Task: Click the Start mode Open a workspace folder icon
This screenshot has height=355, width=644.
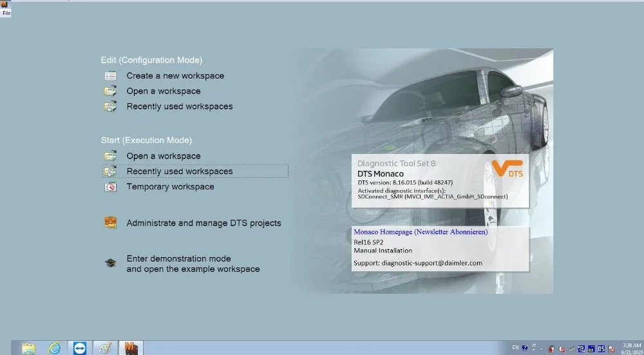Action: pyautogui.click(x=111, y=156)
